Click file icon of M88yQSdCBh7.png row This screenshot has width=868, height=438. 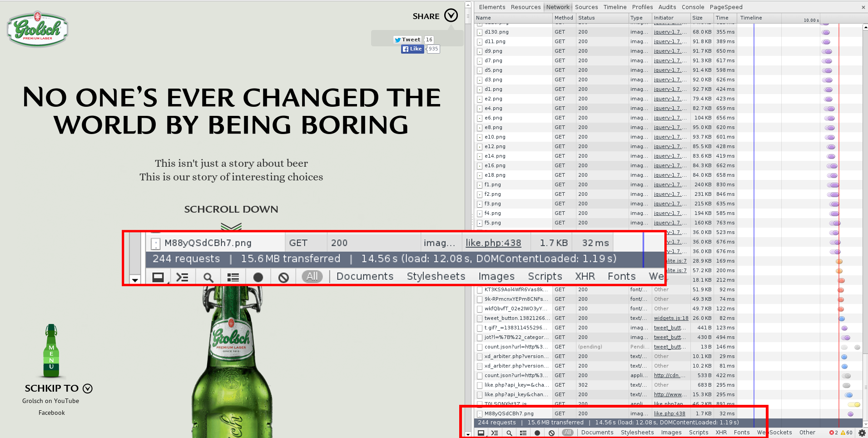tap(479, 414)
